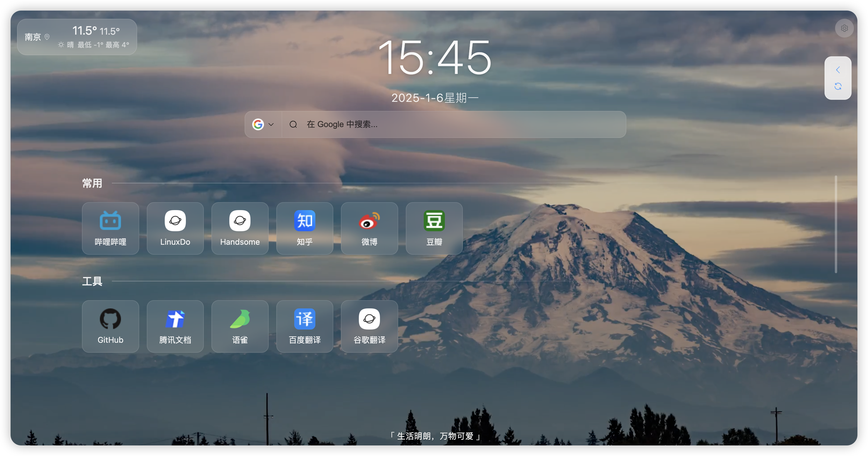Click the magnifier search icon
The image size is (868, 456).
coord(293,124)
